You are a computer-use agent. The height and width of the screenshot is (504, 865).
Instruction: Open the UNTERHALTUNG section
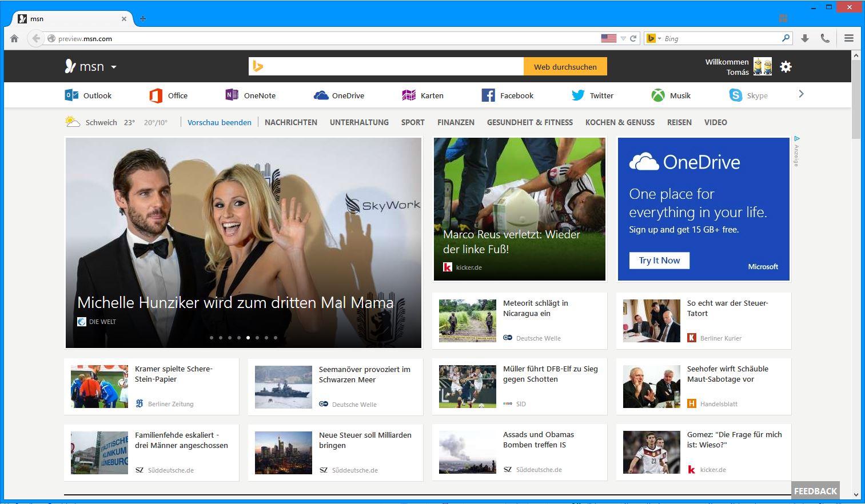point(359,122)
